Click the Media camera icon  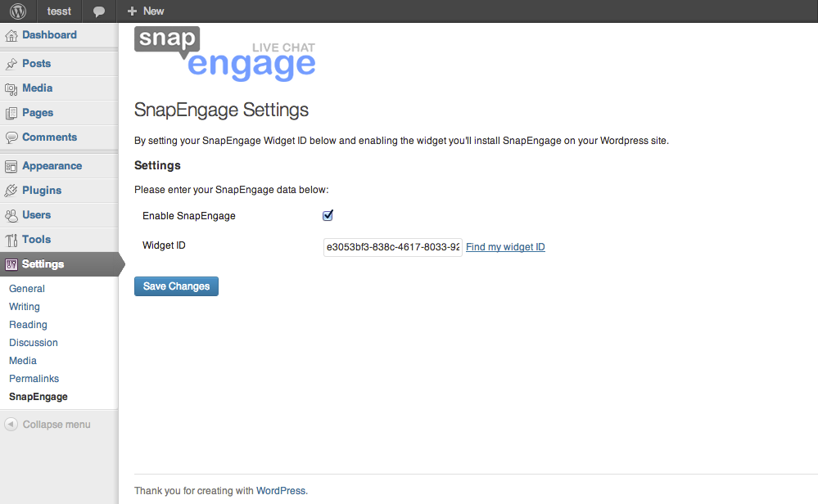11,88
